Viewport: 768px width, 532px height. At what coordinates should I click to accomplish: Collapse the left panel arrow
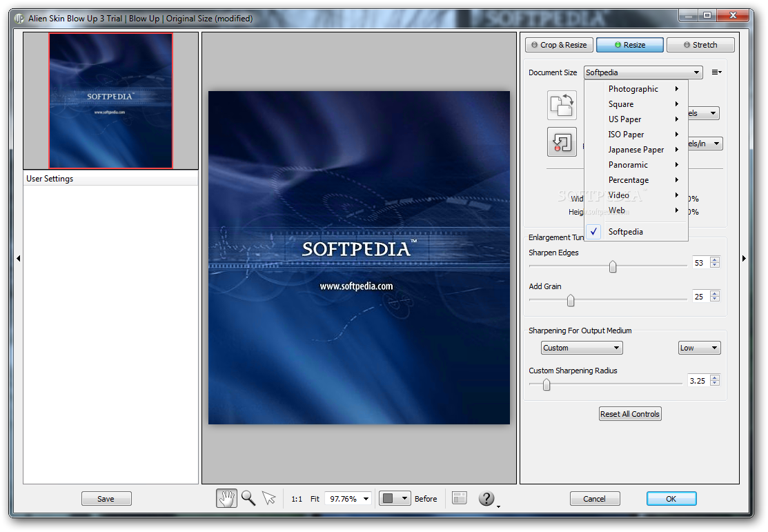pos(18,258)
